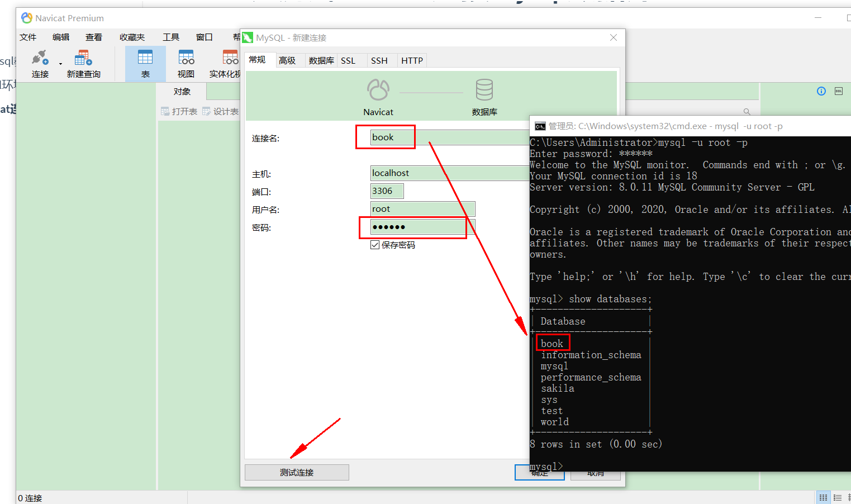This screenshot has width=851, height=504.
Task: Click the MySQL dialog title icon
Action: (248, 37)
